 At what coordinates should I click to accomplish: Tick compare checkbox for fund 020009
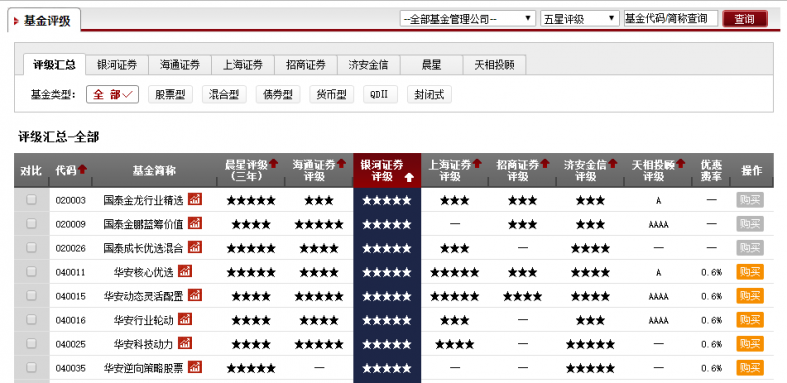coord(32,223)
